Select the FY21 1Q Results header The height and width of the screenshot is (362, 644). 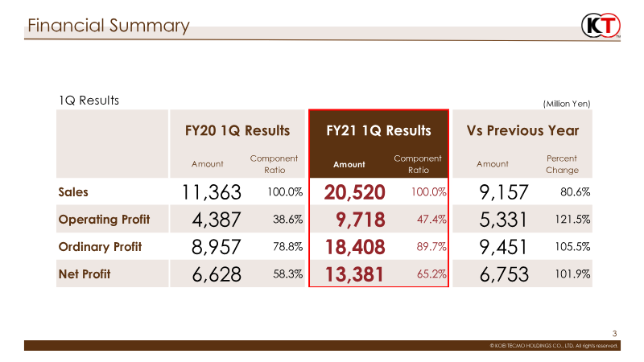[x=378, y=130]
